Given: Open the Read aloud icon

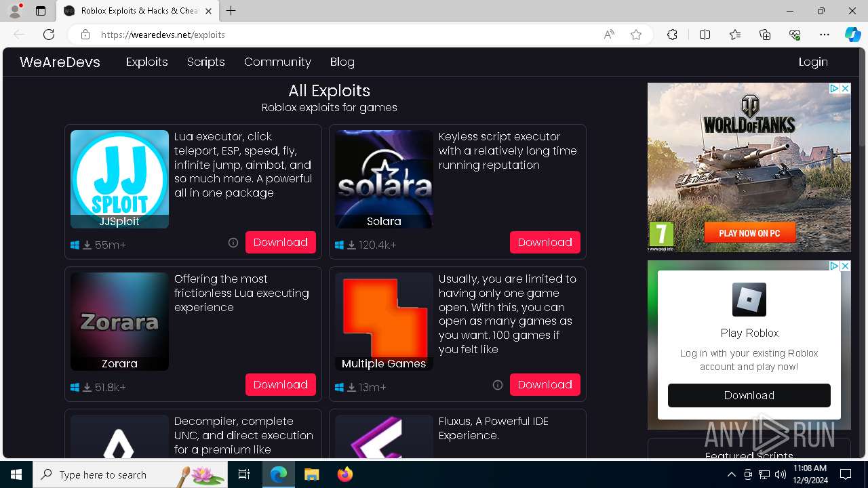Looking at the screenshot, I should pos(609,35).
